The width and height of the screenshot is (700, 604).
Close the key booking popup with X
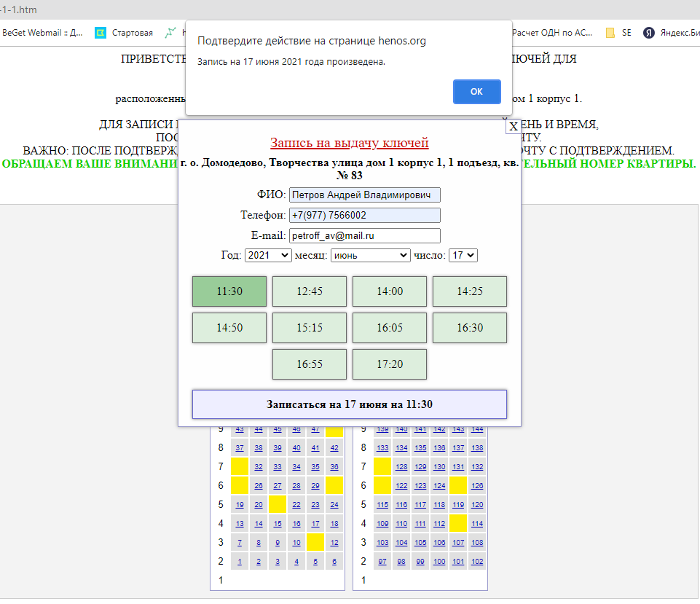tap(513, 126)
